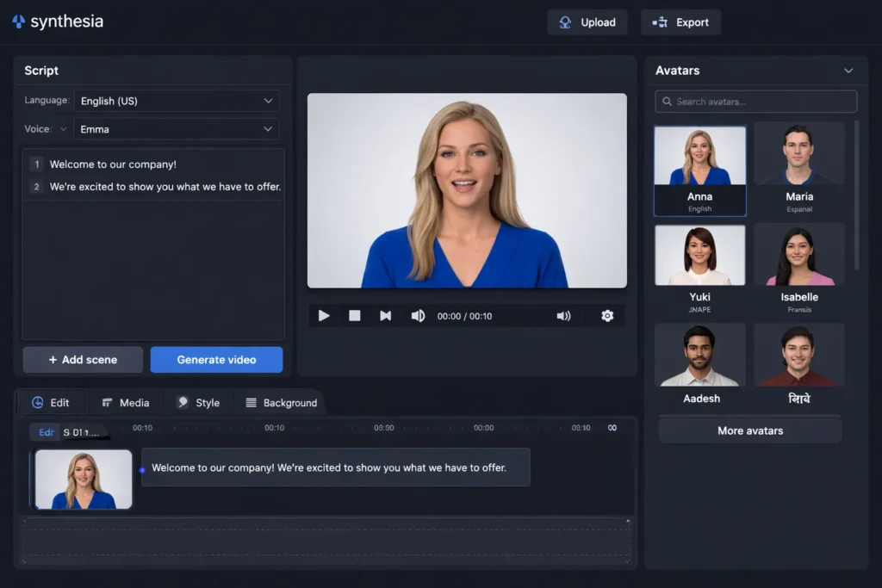
Task: Click the Upload button in the header
Action: (x=587, y=22)
